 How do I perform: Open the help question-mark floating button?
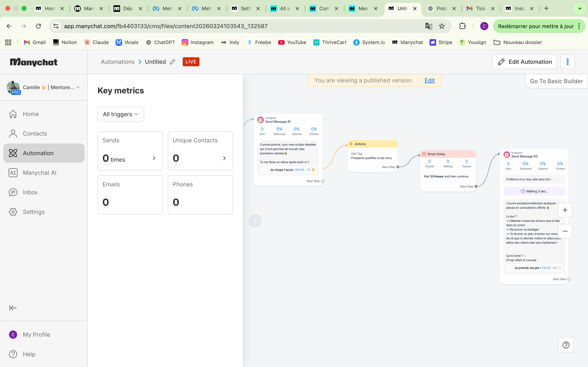(566, 345)
